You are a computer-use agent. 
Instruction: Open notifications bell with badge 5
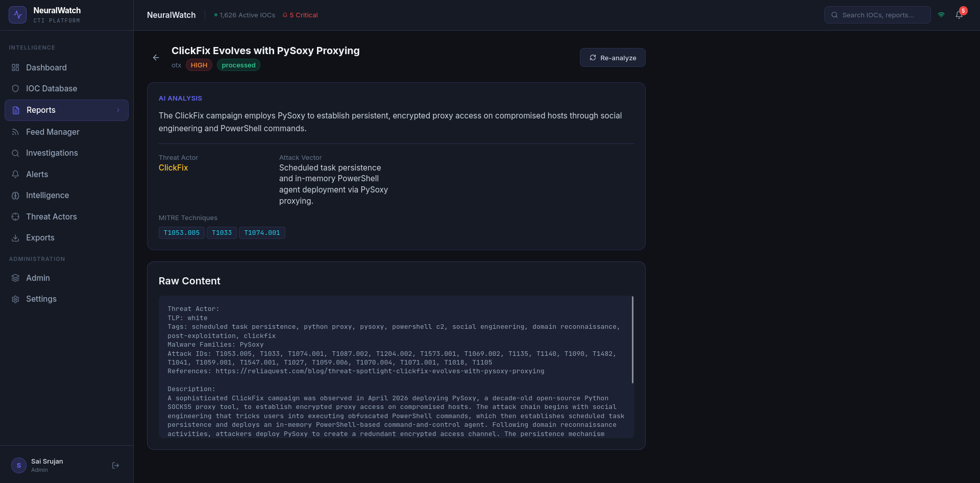959,15
